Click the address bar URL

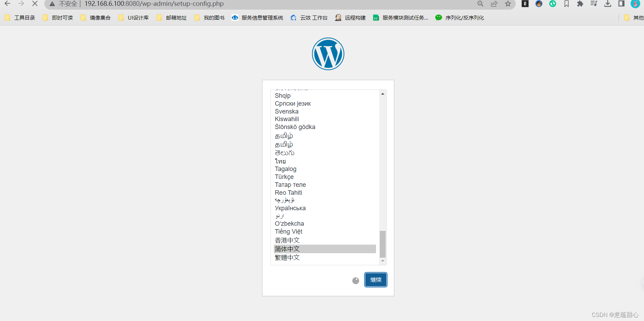[x=154, y=4]
